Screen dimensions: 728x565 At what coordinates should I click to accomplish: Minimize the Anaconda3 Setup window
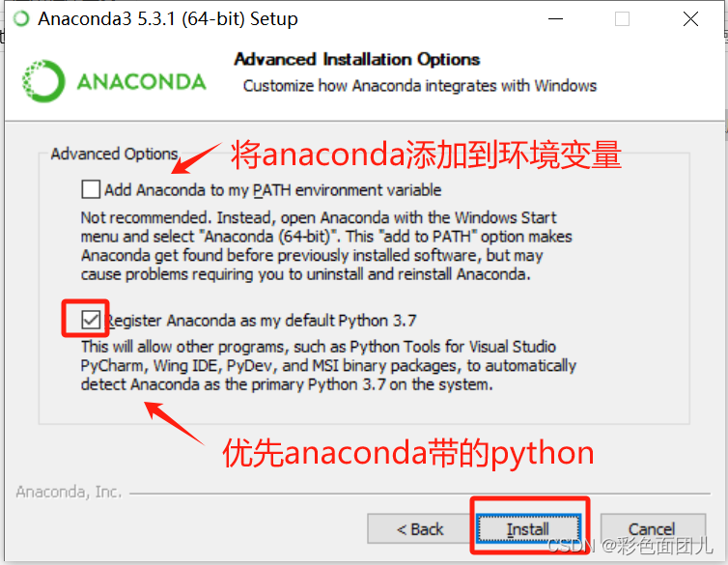(555, 19)
